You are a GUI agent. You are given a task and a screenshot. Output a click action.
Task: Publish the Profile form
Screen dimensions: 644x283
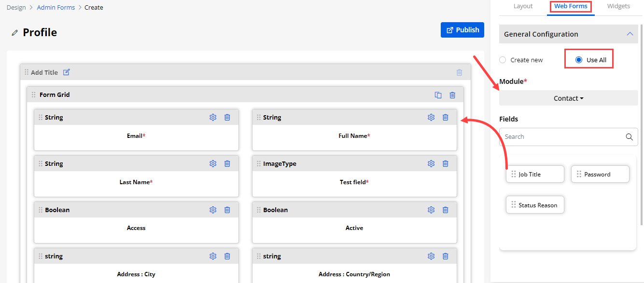pyautogui.click(x=462, y=30)
